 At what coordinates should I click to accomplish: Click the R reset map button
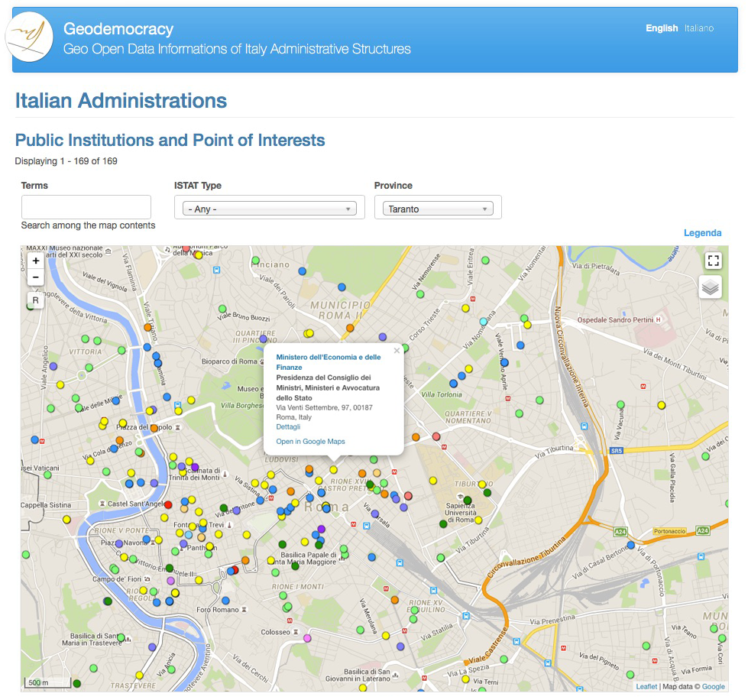click(x=36, y=300)
